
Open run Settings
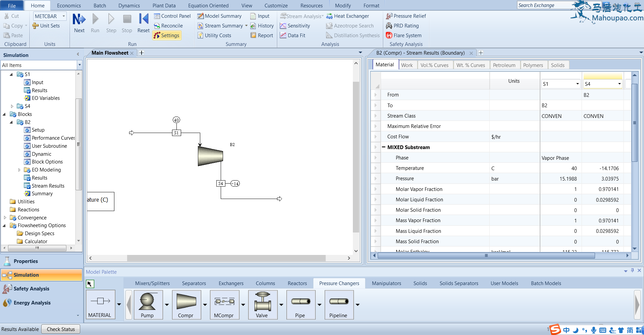click(x=167, y=36)
